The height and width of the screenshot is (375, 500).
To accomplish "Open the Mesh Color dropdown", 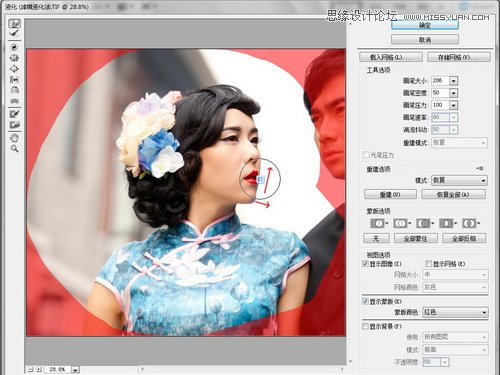I will point(455,287).
